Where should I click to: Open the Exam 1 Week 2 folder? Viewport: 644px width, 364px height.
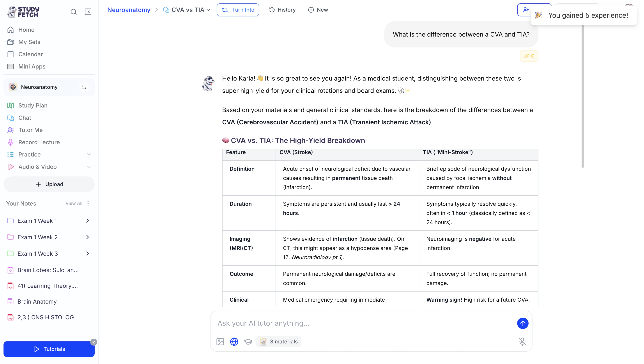pos(37,237)
